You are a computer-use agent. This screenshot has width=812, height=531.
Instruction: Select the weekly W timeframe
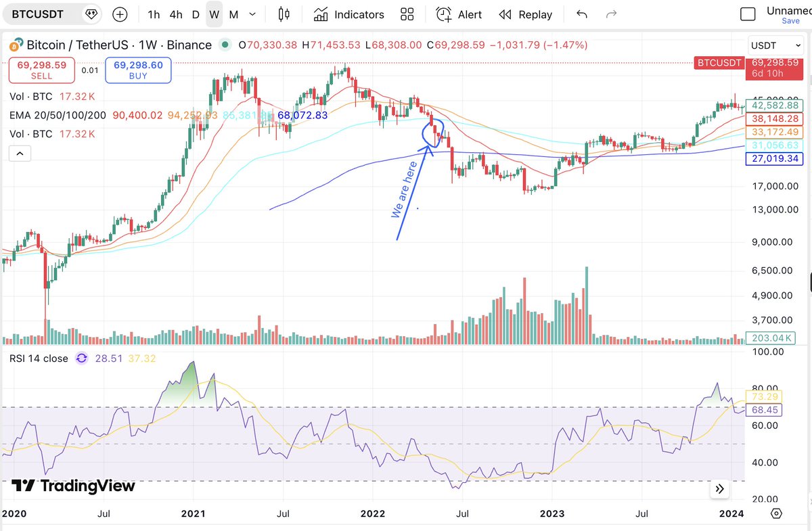coord(215,14)
